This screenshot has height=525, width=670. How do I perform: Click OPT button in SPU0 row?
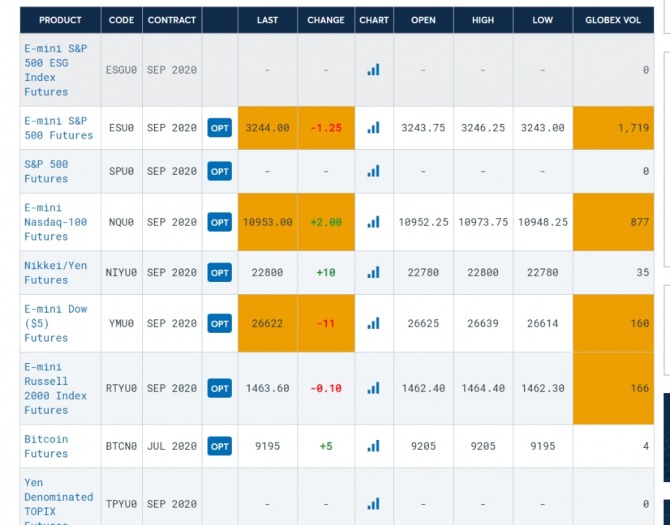pos(220,171)
